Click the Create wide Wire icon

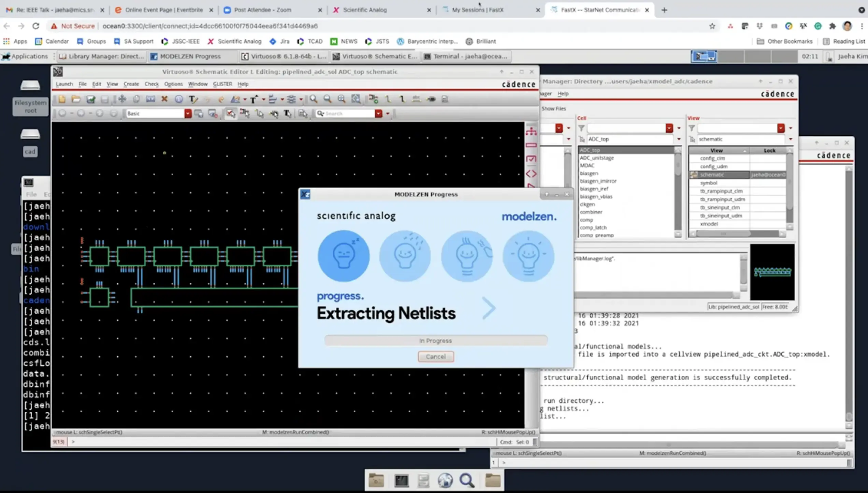pyautogui.click(x=402, y=99)
